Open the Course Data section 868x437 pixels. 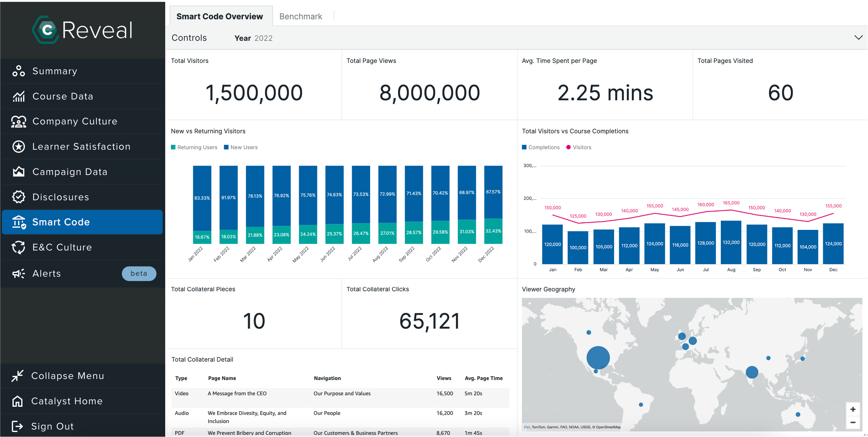pyautogui.click(x=82, y=96)
